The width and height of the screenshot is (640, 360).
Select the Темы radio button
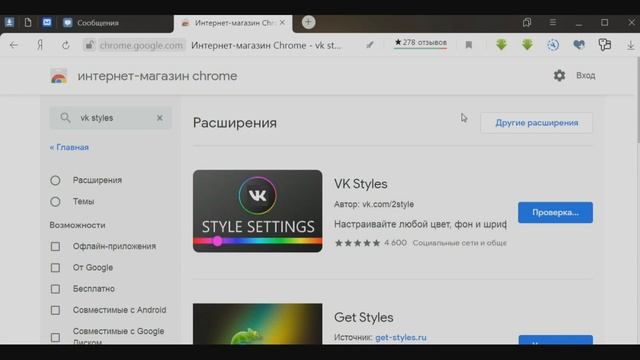(x=55, y=202)
